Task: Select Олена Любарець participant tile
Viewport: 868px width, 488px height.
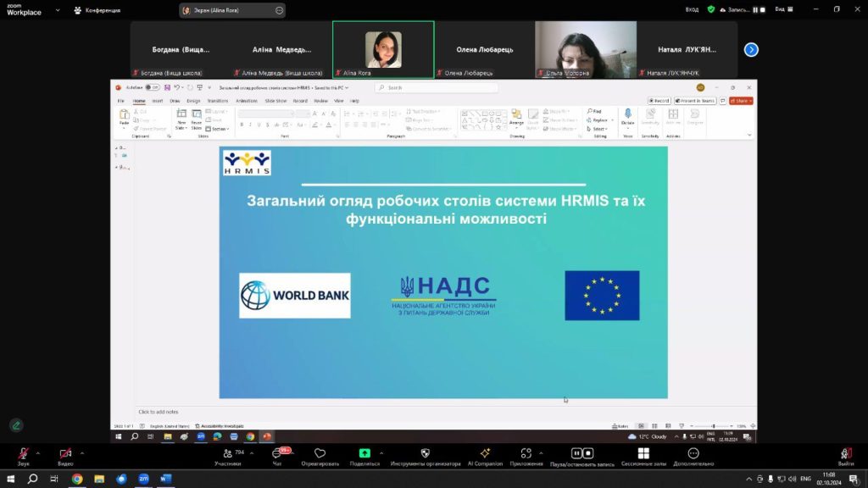Action: coord(484,50)
